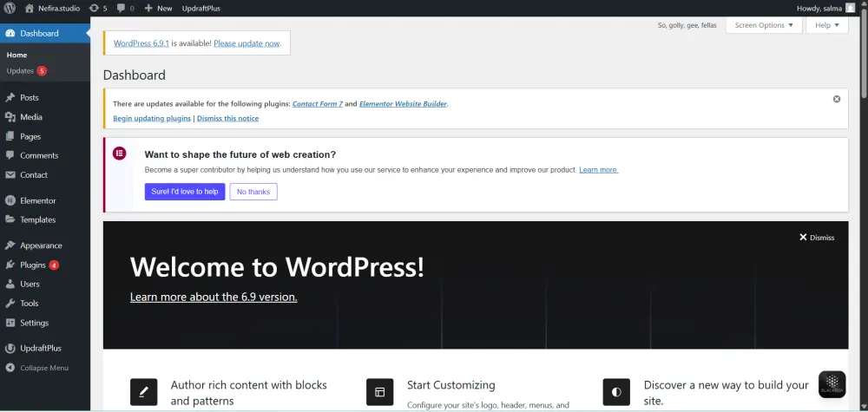Image resolution: width=868 pixels, height=412 pixels.
Task: Click the Settings sliders icon
Action: pos(10,323)
